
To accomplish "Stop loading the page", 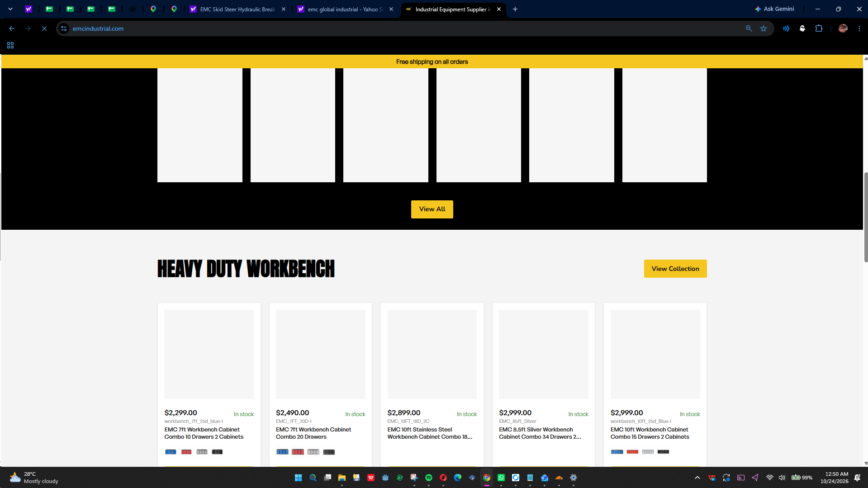I will coord(44,28).
